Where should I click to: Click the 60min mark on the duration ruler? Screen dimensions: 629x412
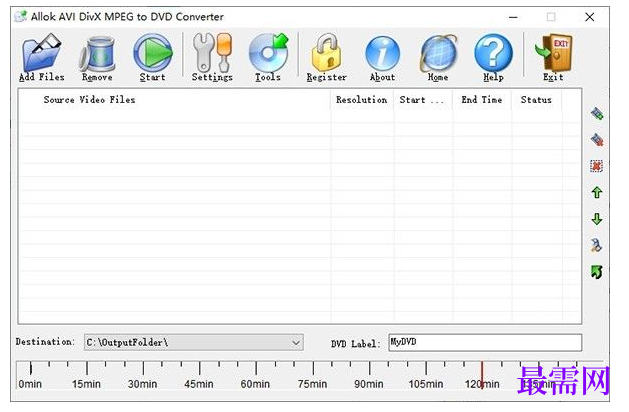point(256,375)
